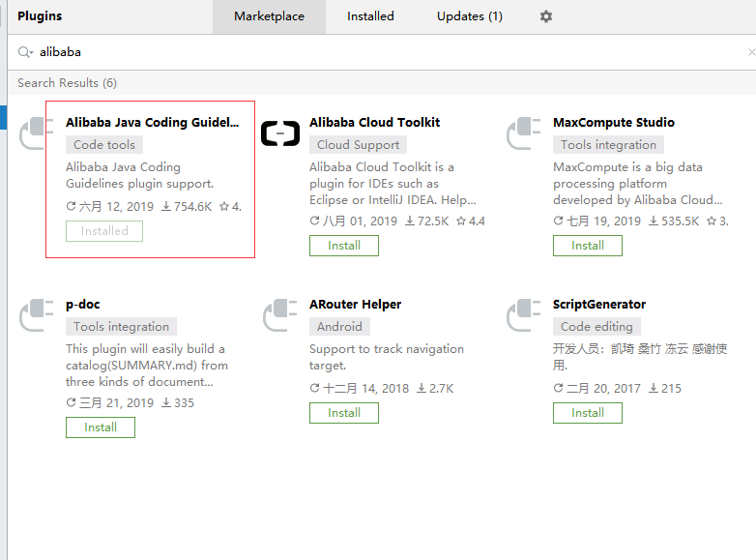Click the ScriptGenerator plugin icon
Viewport: 756px width, 560px height.
[524, 315]
